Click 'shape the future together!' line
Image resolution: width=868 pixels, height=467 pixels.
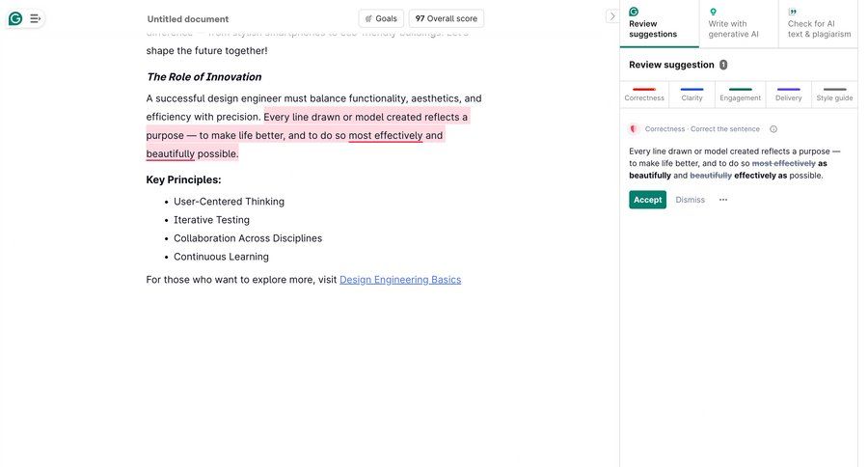click(207, 51)
